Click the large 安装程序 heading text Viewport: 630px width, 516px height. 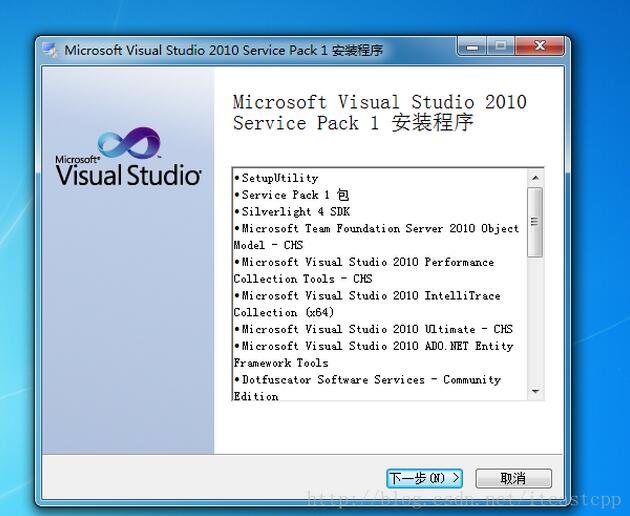pos(433,123)
